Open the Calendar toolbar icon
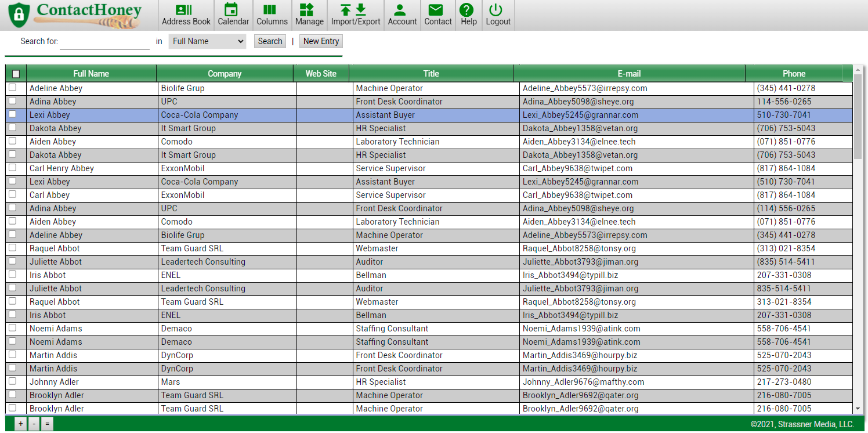The height and width of the screenshot is (433, 868). (232, 10)
